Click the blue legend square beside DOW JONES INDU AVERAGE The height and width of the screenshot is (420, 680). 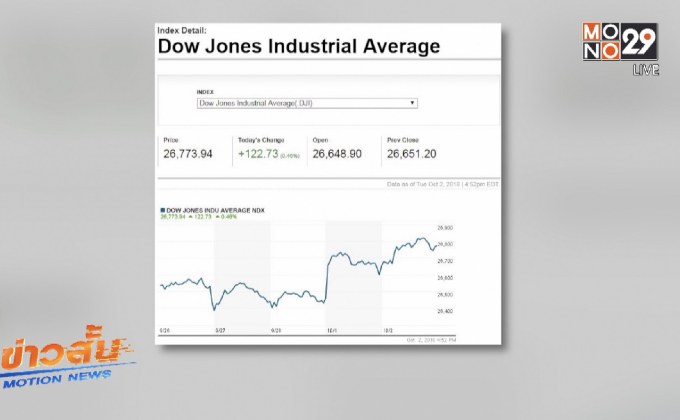163,209
